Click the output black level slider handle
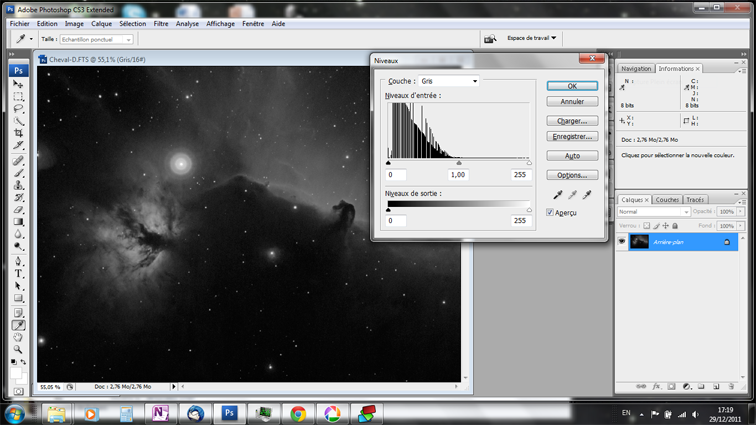 point(388,210)
